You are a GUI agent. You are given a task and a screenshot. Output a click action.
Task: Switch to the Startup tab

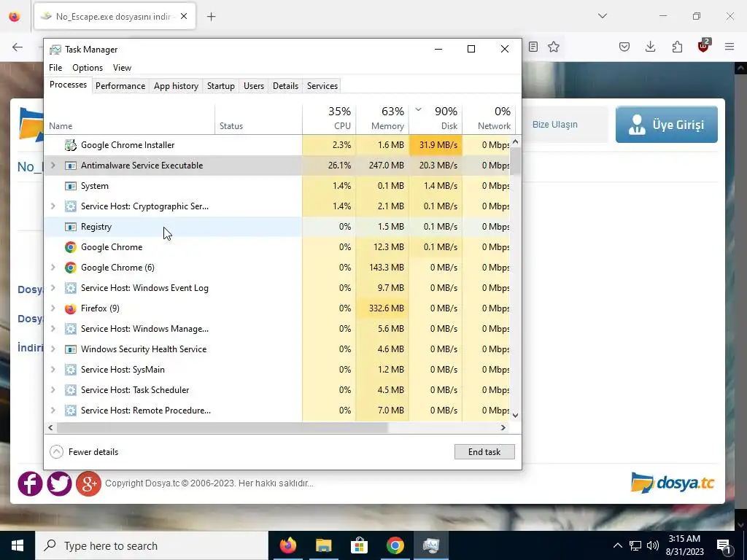[220, 86]
